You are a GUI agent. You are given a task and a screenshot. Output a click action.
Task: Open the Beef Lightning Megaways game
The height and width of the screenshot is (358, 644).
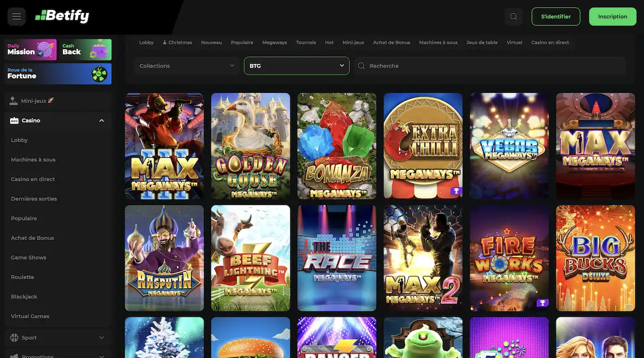point(251,258)
